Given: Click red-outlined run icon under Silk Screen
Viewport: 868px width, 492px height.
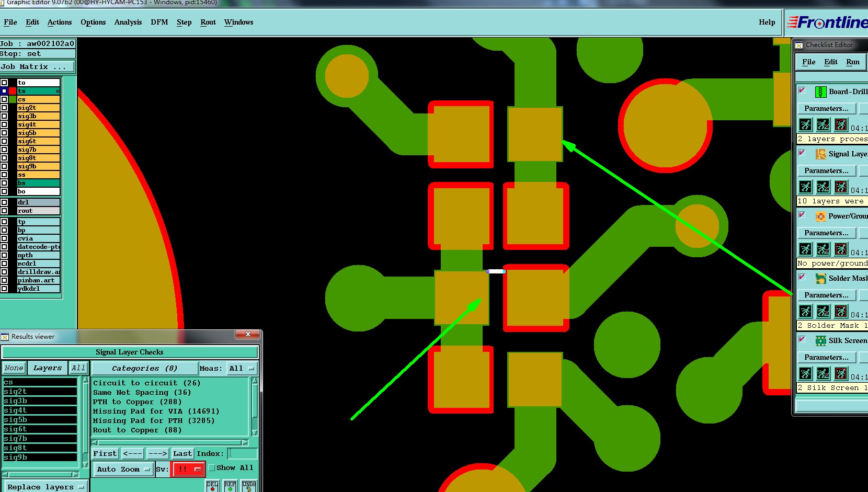Looking at the screenshot, I should point(841,373).
